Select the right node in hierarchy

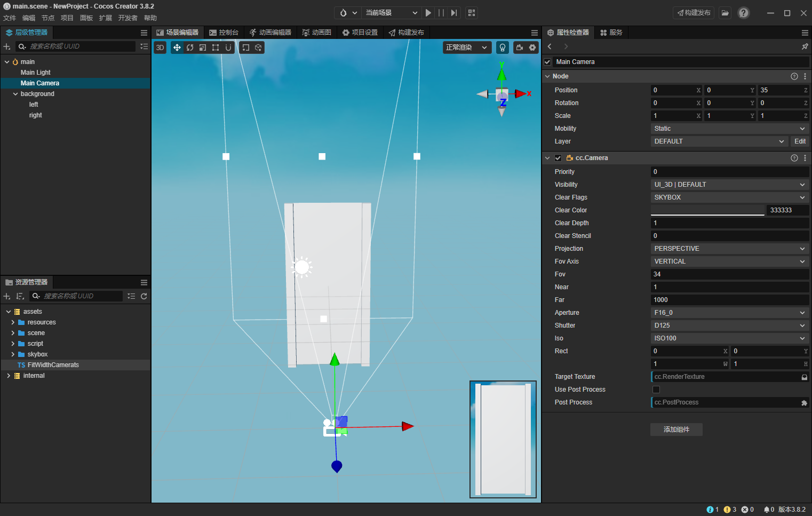pos(36,115)
